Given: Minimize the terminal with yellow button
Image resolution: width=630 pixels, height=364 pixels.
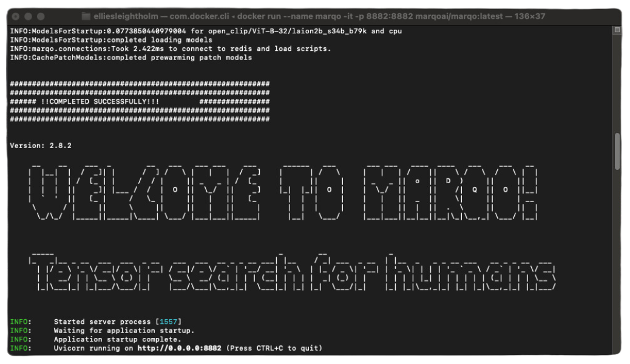Looking at the screenshot, I should coord(29,16).
